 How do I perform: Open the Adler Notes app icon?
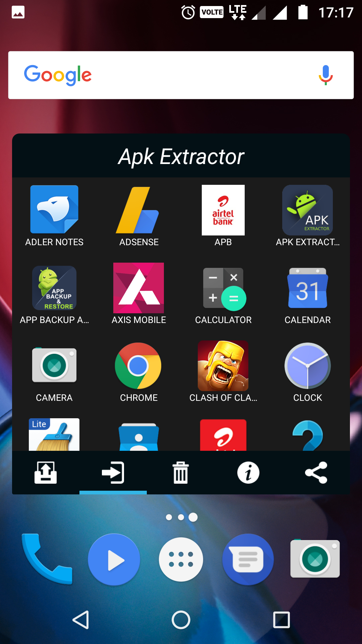coord(54,209)
